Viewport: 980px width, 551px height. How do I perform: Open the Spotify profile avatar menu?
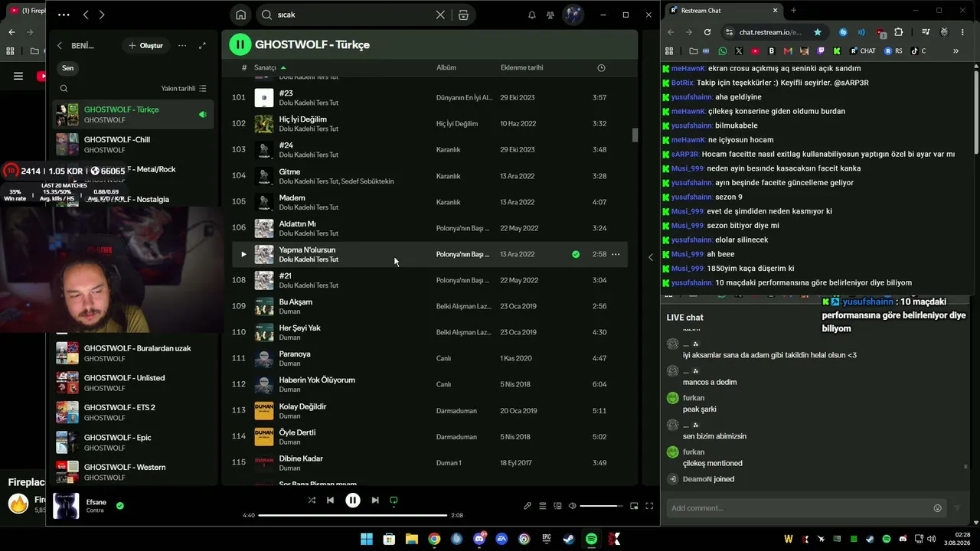click(573, 15)
